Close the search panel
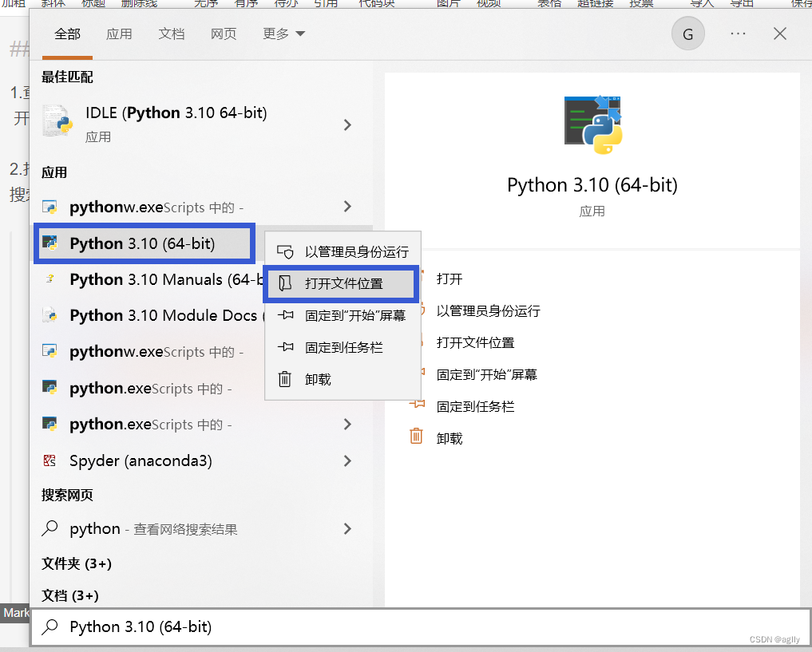The width and height of the screenshot is (812, 652). [x=780, y=34]
